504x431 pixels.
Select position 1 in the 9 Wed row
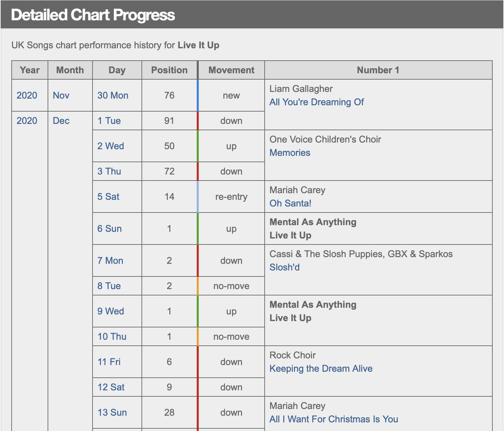[x=169, y=311]
